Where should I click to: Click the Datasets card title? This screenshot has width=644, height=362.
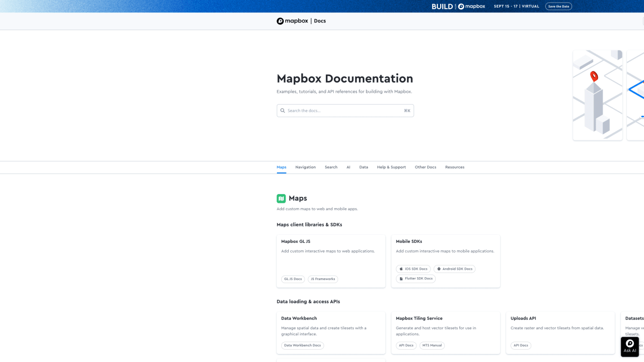click(x=634, y=318)
